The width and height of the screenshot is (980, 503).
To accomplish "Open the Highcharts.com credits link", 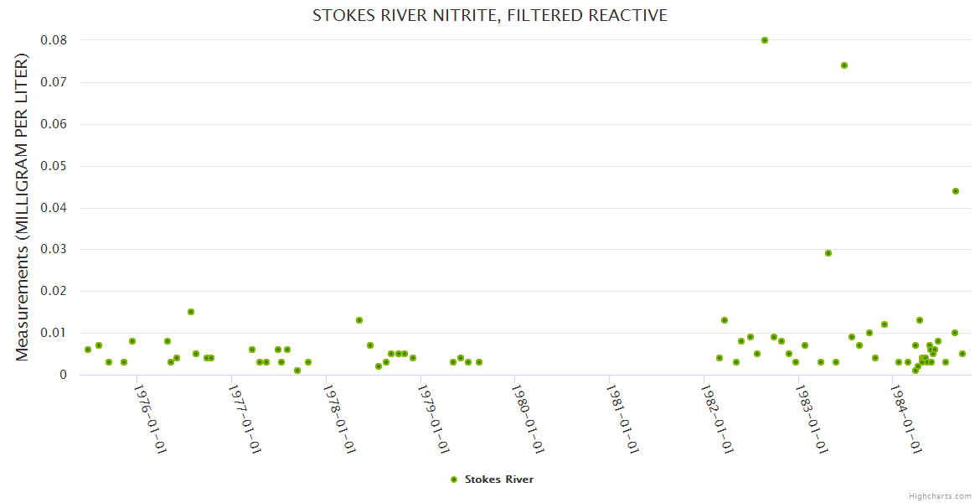I will 941,495.
